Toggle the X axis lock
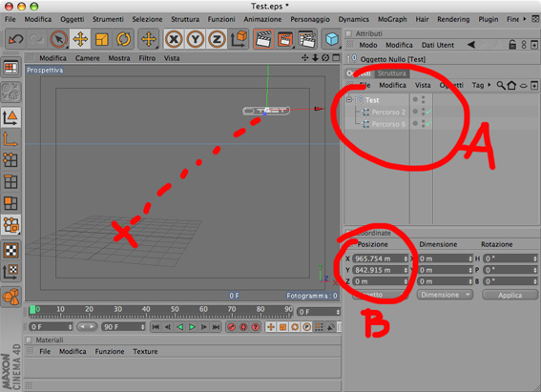Screen dimensions: 541x392 pyautogui.click(x=174, y=39)
